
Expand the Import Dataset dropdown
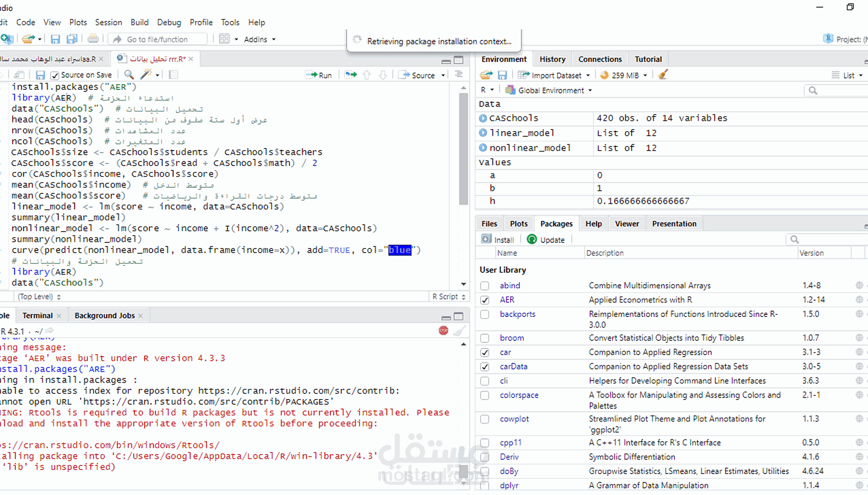coord(553,75)
